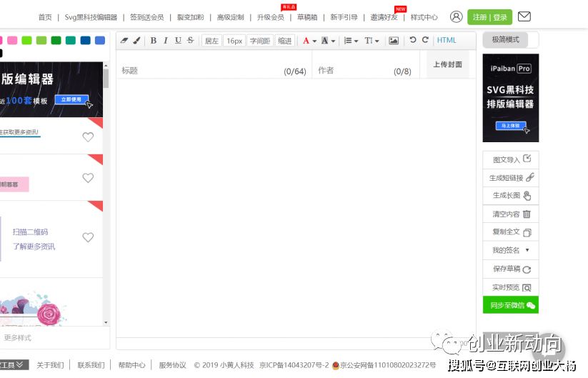Click 同步至微信 green button

click(511, 305)
